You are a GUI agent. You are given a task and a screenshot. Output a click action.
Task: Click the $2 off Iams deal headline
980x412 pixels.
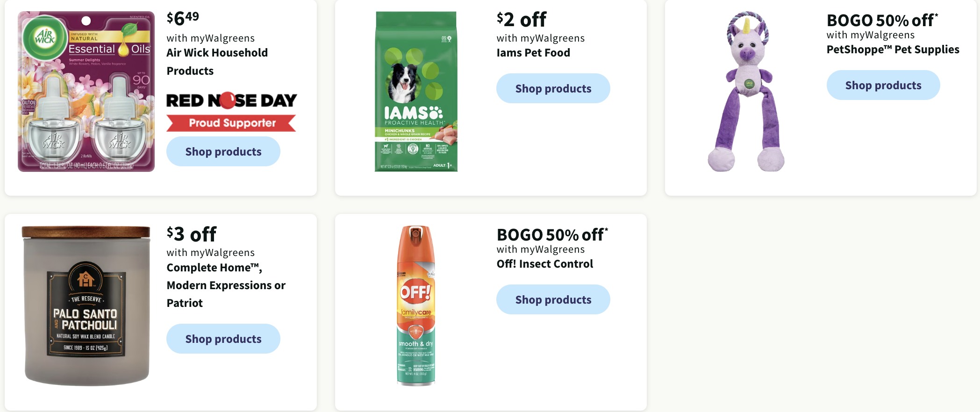521,19
